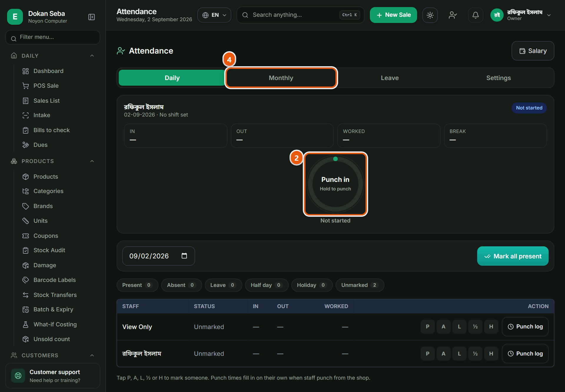Hold the Punch in circular control

pyautogui.click(x=335, y=184)
